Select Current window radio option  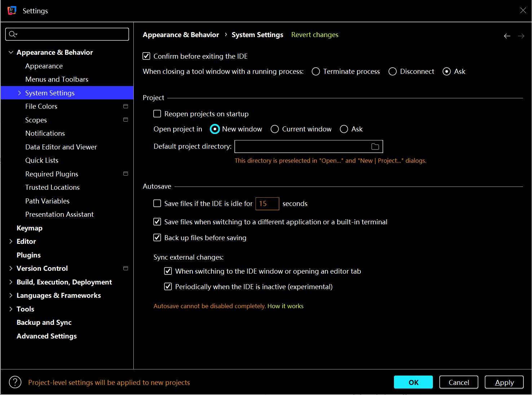point(275,129)
